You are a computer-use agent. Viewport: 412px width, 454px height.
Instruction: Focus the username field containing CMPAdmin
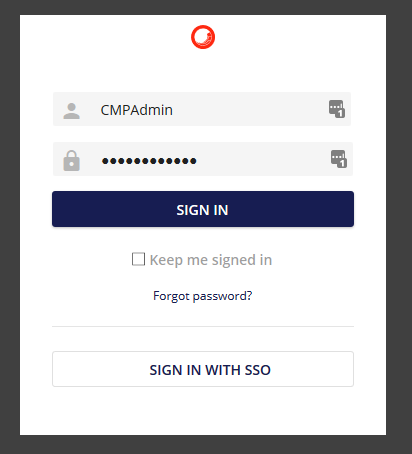coord(202,109)
